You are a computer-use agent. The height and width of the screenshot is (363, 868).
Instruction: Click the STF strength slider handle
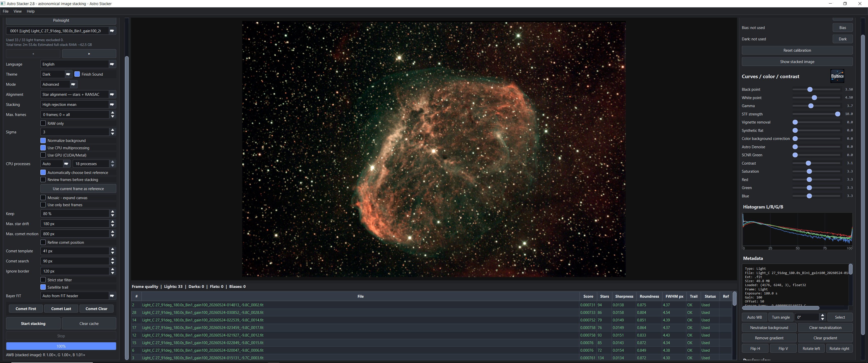pos(837,114)
